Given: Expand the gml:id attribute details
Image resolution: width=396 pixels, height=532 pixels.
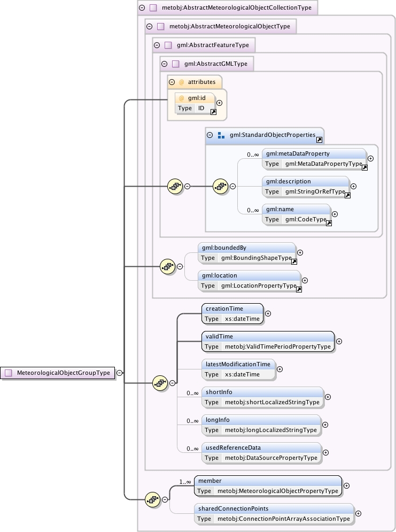Looking at the screenshot, I should tap(219, 103).
